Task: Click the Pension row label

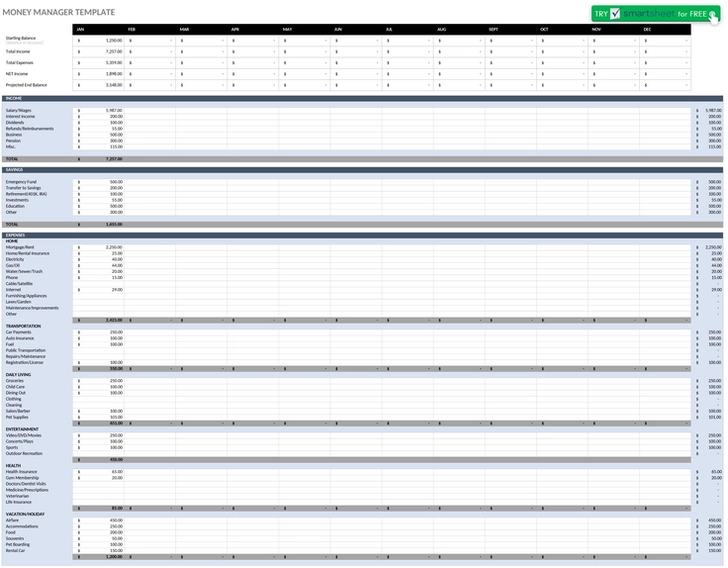Action: click(13, 141)
